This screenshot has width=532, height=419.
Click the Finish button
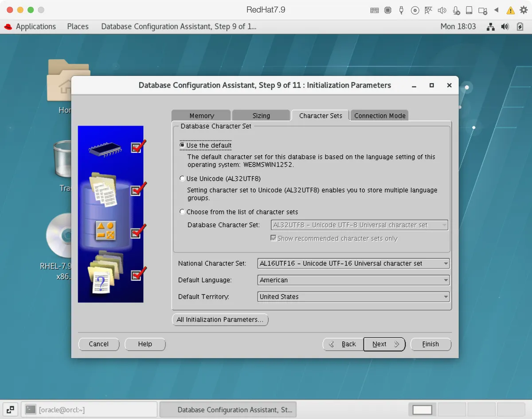tap(430, 344)
